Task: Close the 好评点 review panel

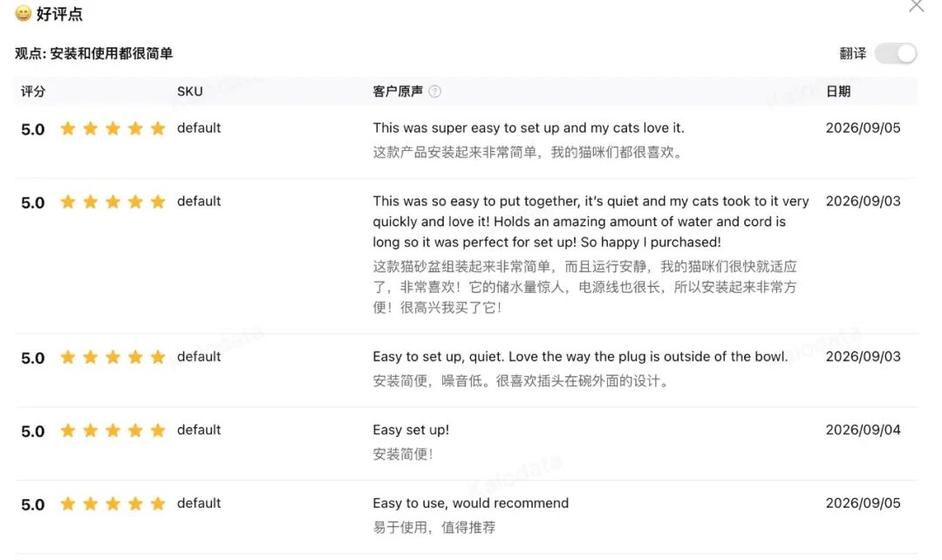Action: (916, 6)
